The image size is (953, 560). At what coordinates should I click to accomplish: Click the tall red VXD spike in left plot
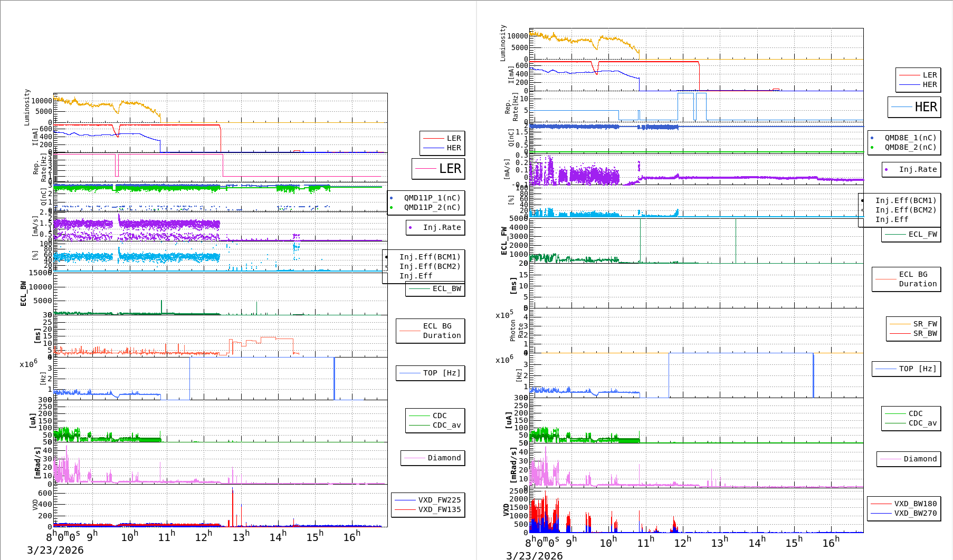tap(233, 506)
